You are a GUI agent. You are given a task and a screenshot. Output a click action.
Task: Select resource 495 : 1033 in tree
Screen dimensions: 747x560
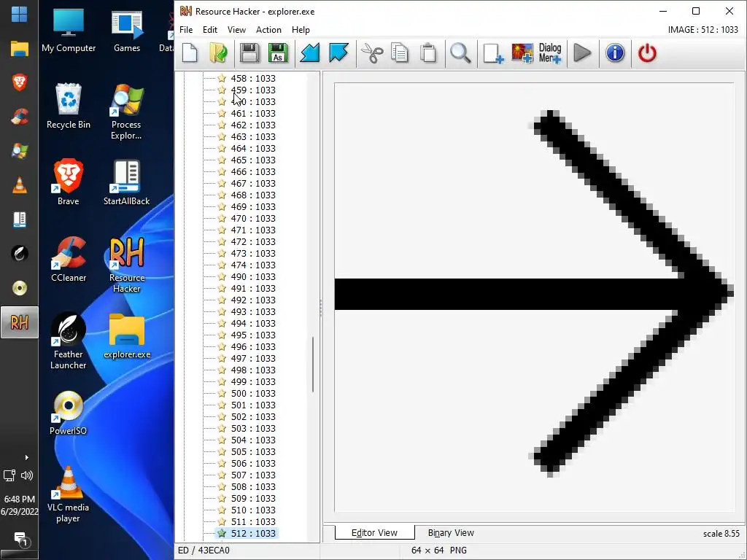point(253,335)
